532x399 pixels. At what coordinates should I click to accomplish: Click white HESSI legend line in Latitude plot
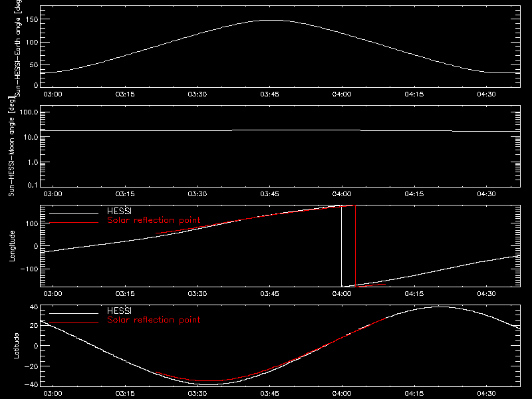point(74,313)
